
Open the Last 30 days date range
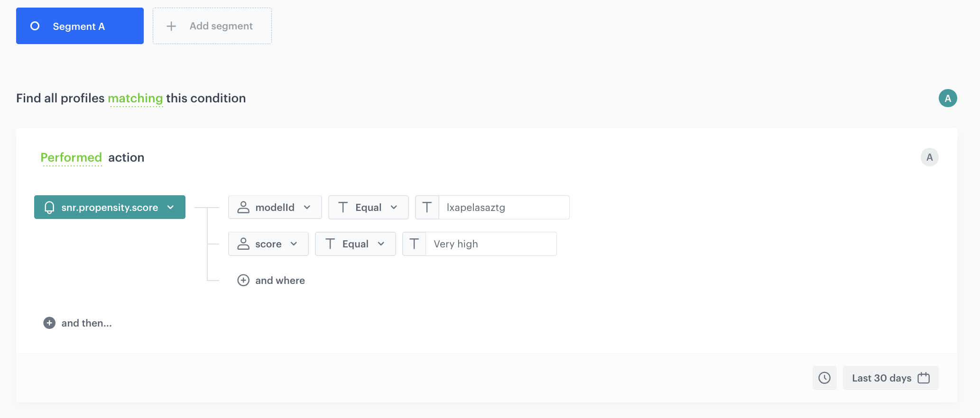(881, 378)
